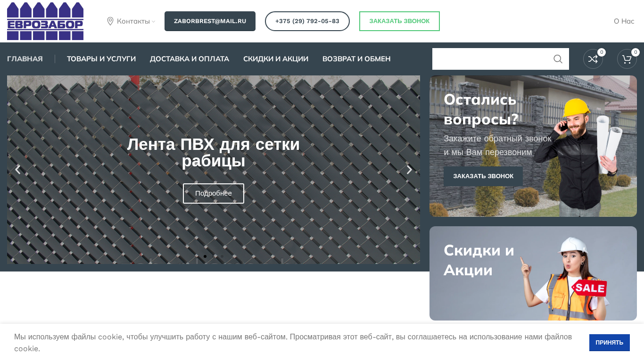
Task: Click the Еврозабор logo
Action: (45, 21)
